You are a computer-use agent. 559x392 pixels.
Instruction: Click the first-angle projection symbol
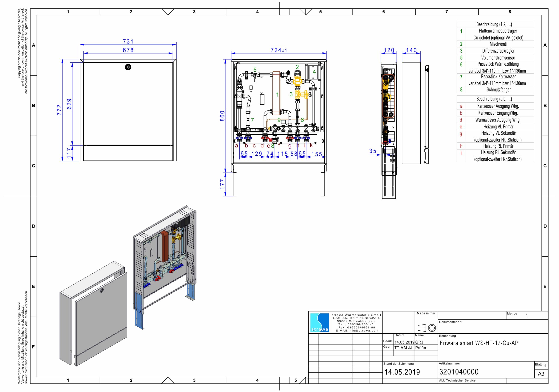point(427,328)
